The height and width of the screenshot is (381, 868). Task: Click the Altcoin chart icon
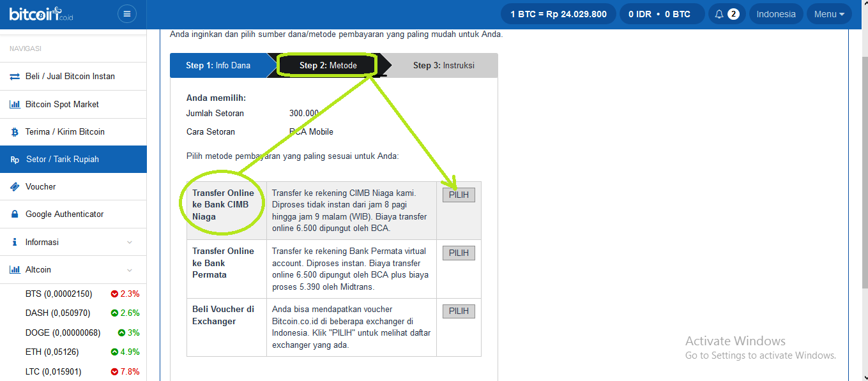pyautogui.click(x=15, y=270)
